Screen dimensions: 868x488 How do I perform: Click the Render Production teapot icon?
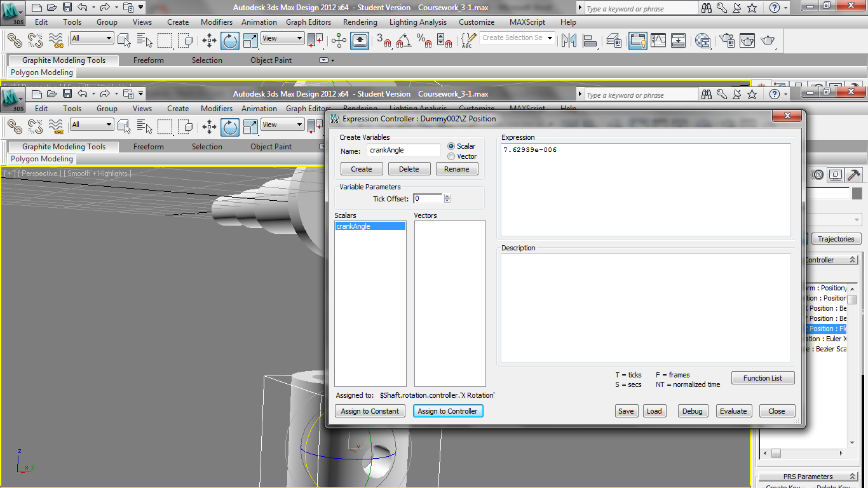click(768, 40)
